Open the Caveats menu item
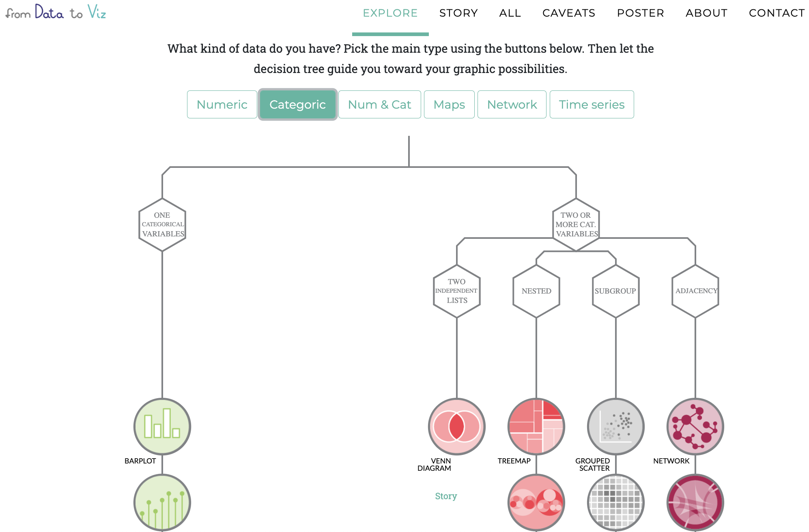Screen dimensions: 809x532 coord(569,13)
